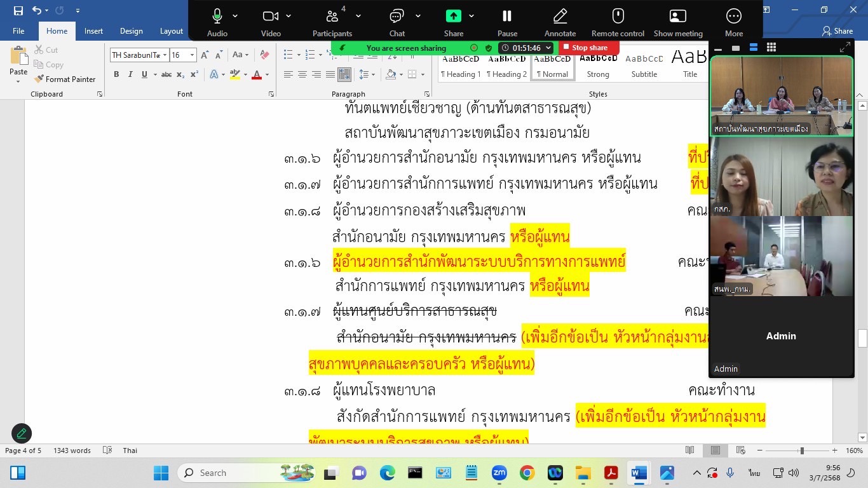Image resolution: width=868 pixels, height=488 pixels.
Task: Click the Clear Formatting eraser icon
Action: click(x=265, y=55)
